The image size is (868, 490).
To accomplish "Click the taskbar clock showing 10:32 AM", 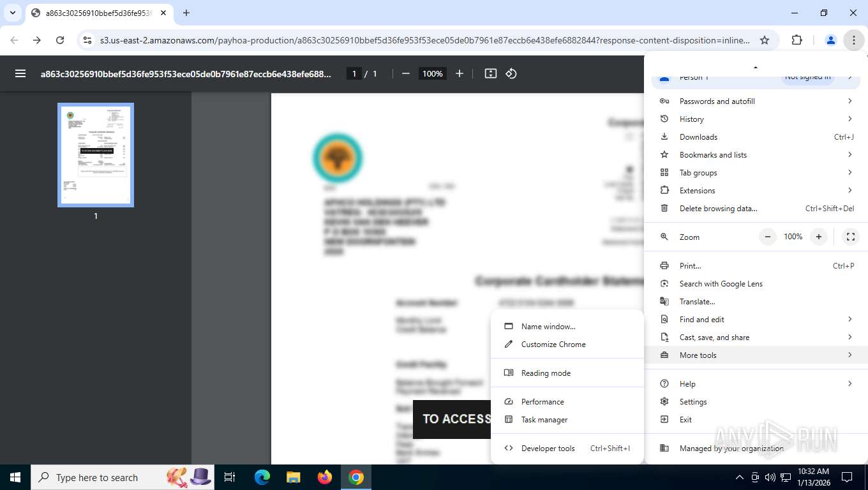I will point(813,477).
